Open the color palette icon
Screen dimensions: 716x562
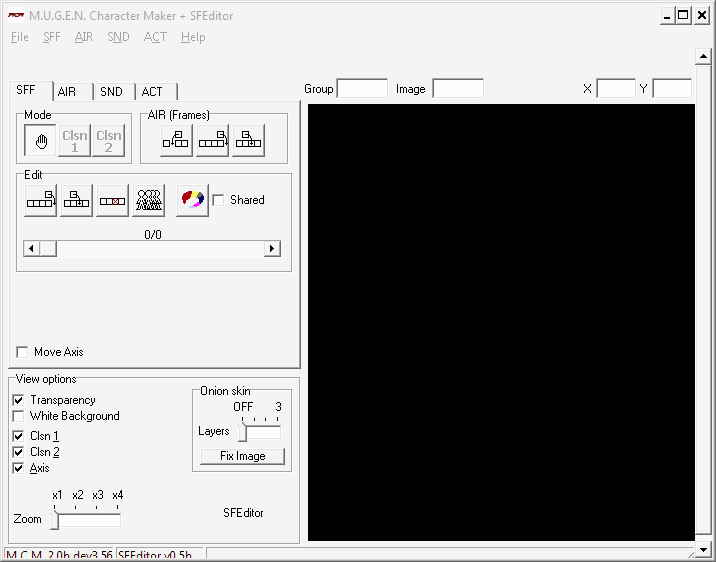click(193, 200)
